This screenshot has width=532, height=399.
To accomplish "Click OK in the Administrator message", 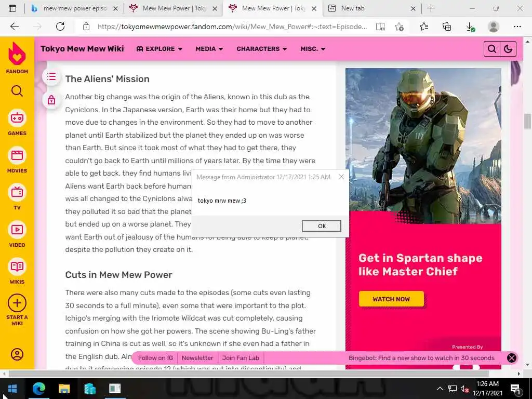I will pos(322,226).
